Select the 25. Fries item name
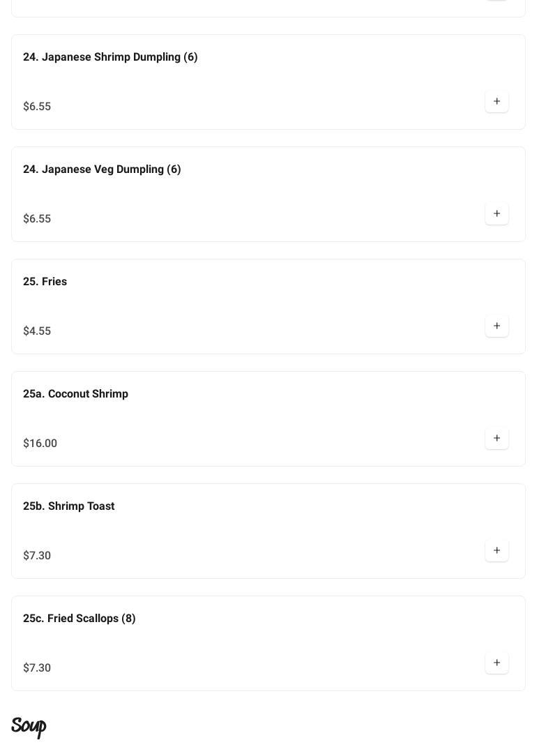 45,282
